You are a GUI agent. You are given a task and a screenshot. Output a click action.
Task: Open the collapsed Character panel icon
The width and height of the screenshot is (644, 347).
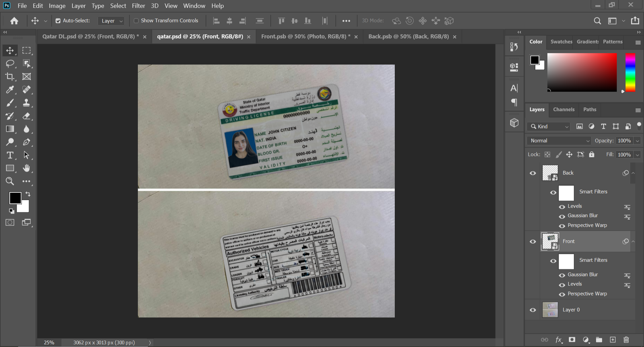[514, 88]
